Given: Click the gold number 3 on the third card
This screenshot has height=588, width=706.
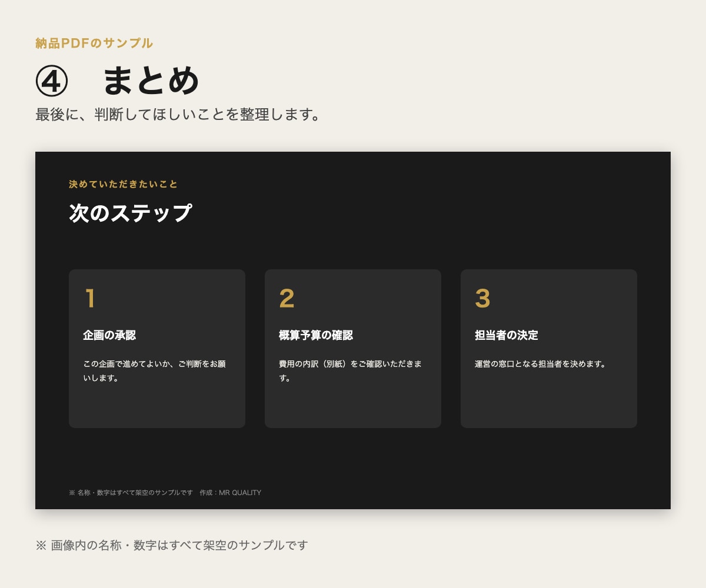Looking at the screenshot, I should [x=482, y=298].
